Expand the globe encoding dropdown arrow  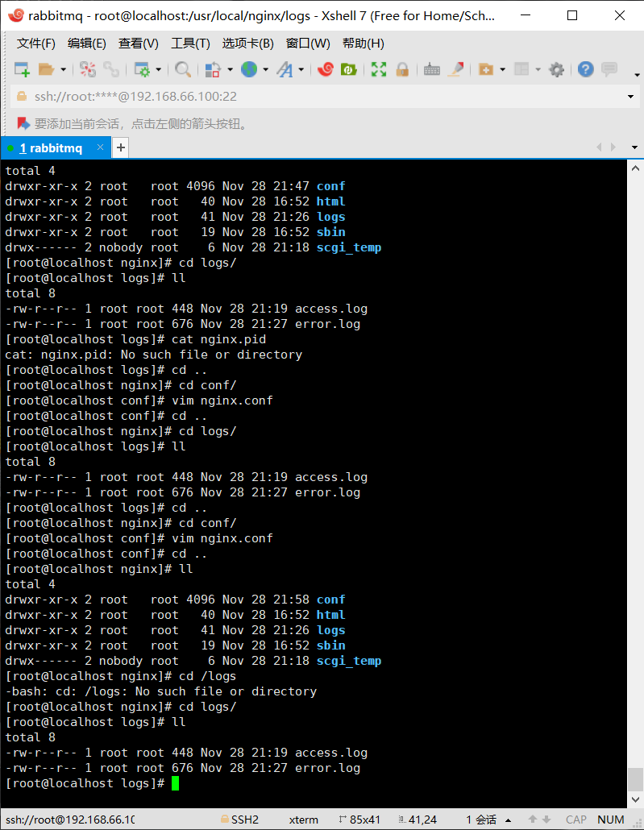[x=265, y=69]
